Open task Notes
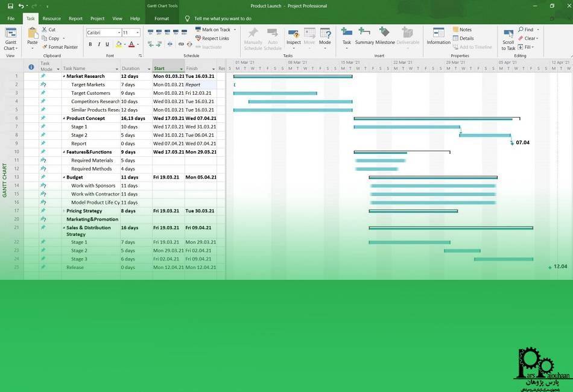This screenshot has height=392, width=573. (x=462, y=30)
